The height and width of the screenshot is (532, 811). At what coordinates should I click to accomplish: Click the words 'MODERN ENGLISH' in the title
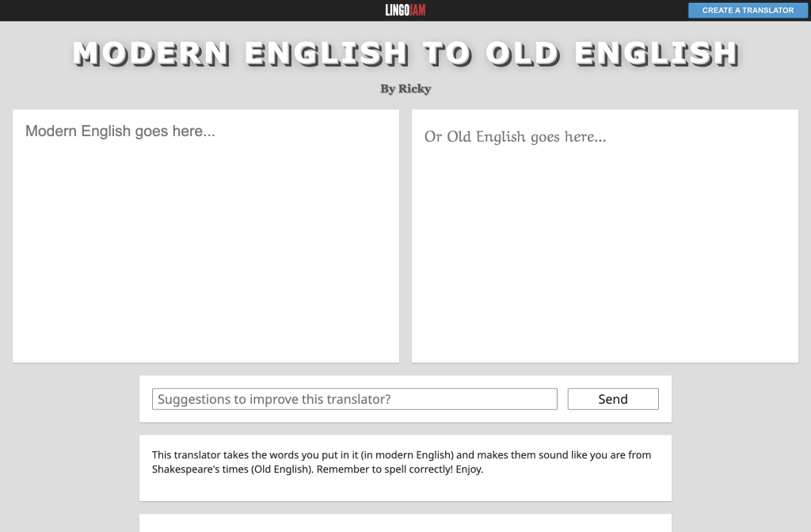tap(241, 54)
